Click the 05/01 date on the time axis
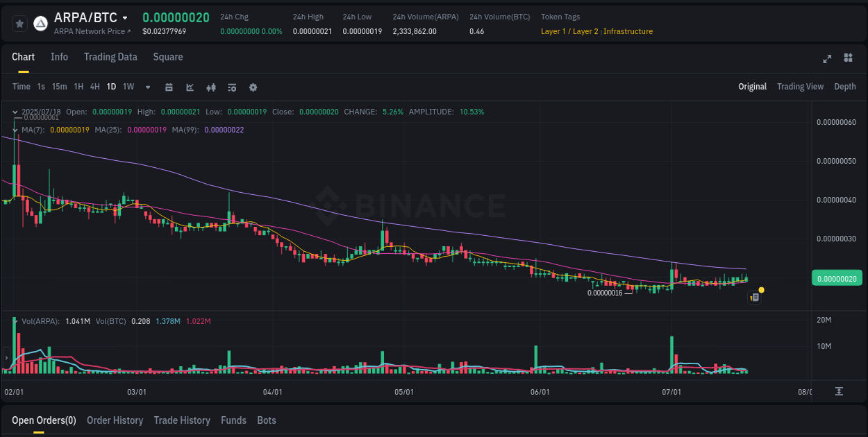This screenshot has height=437, width=868. click(404, 392)
